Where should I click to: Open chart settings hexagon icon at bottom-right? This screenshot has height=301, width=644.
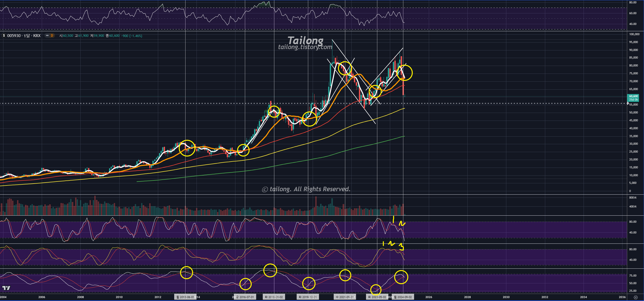(x=636, y=297)
